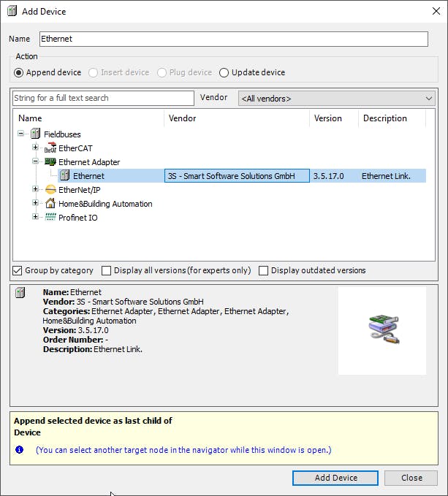This screenshot has width=448, height=496.
Task: Select the Append device radio button
Action: (x=19, y=73)
